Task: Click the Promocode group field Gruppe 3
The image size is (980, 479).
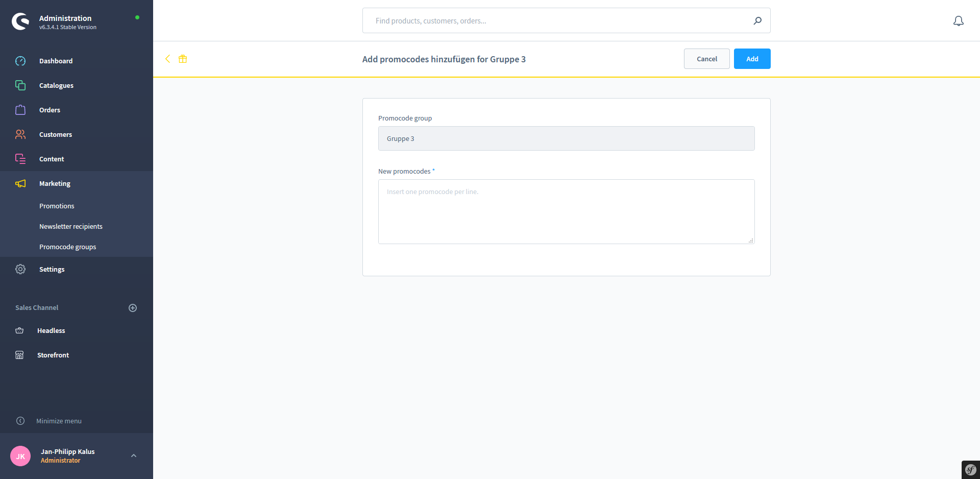Action: [567, 138]
